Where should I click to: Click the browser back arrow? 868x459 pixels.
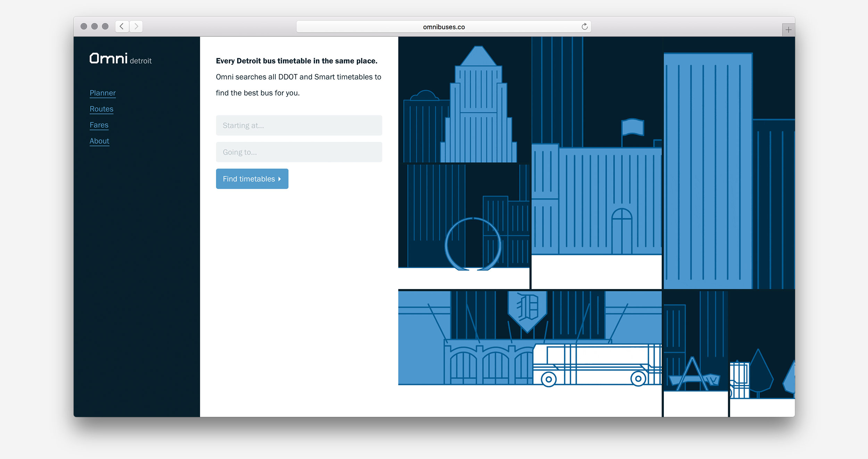tap(122, 26)
